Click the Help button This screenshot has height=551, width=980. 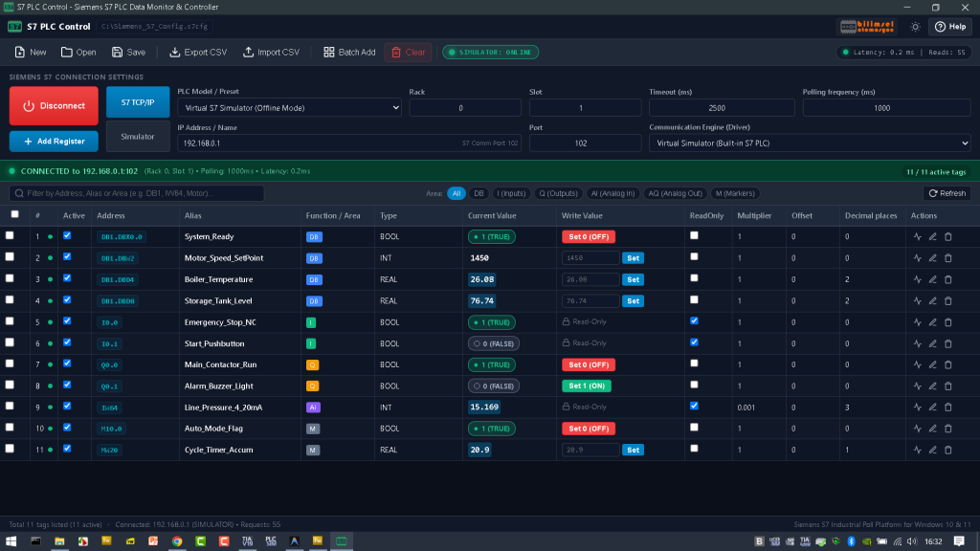point(950,27)
